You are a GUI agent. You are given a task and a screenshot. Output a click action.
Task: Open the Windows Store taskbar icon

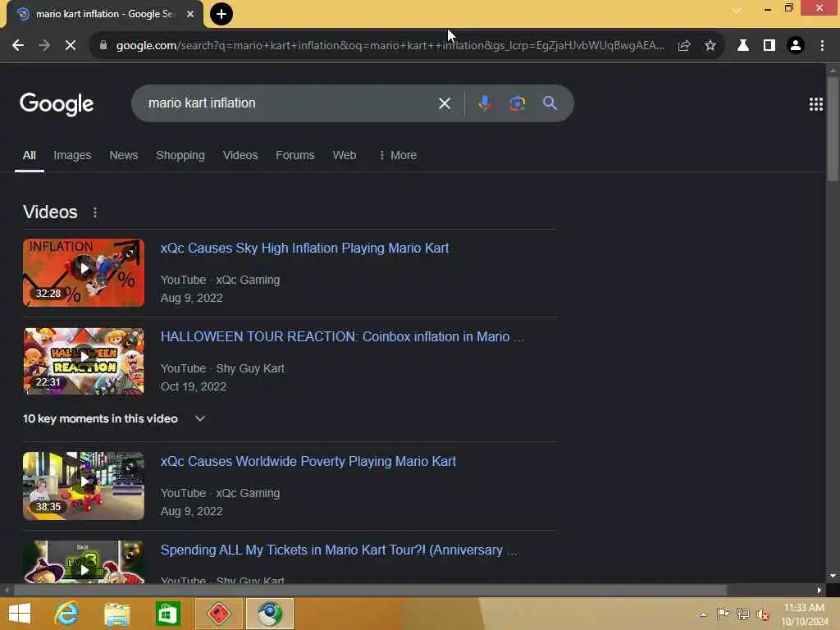[167, 614]
